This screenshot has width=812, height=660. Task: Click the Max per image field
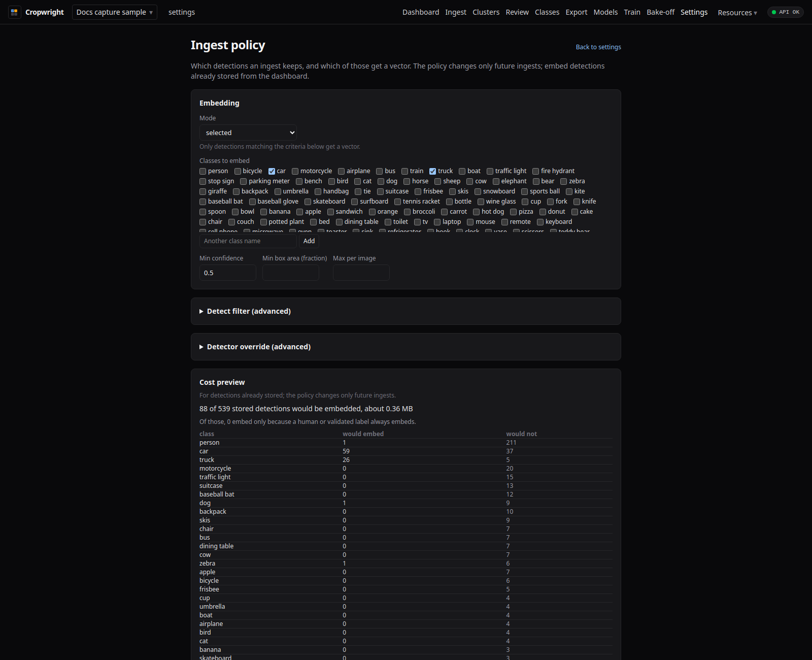coord(361,273)
